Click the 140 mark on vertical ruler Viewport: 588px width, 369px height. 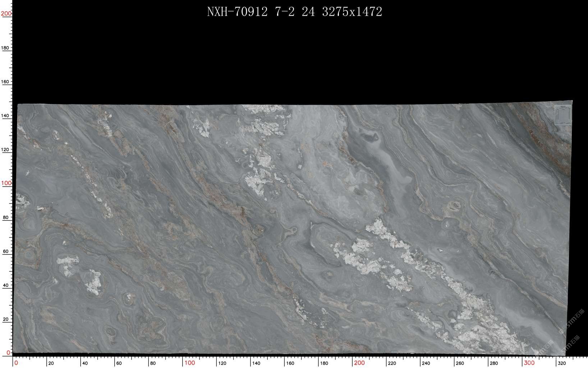click(6, 116)
